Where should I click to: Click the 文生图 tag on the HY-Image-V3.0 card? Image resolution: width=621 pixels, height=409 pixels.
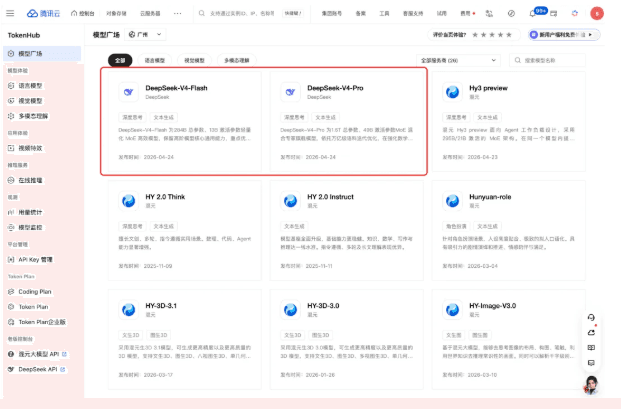(x=454, y=335)
